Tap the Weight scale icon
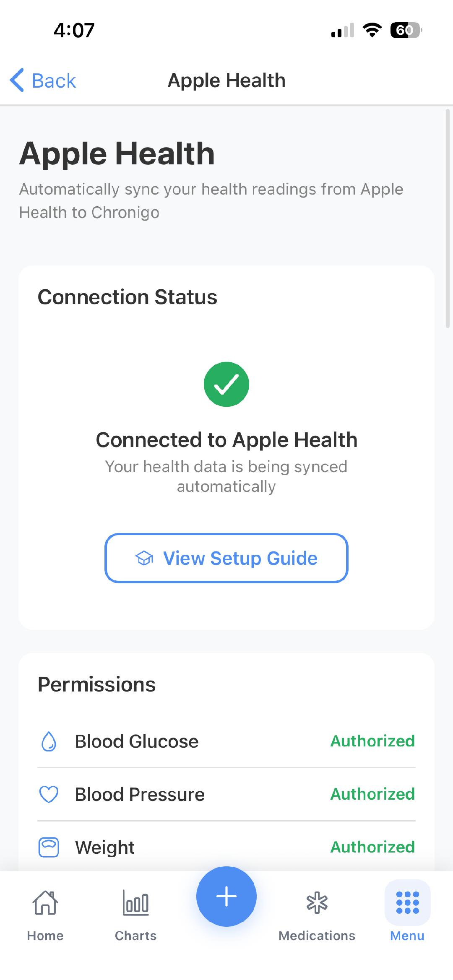453x980 pixels. coord(49,847)
